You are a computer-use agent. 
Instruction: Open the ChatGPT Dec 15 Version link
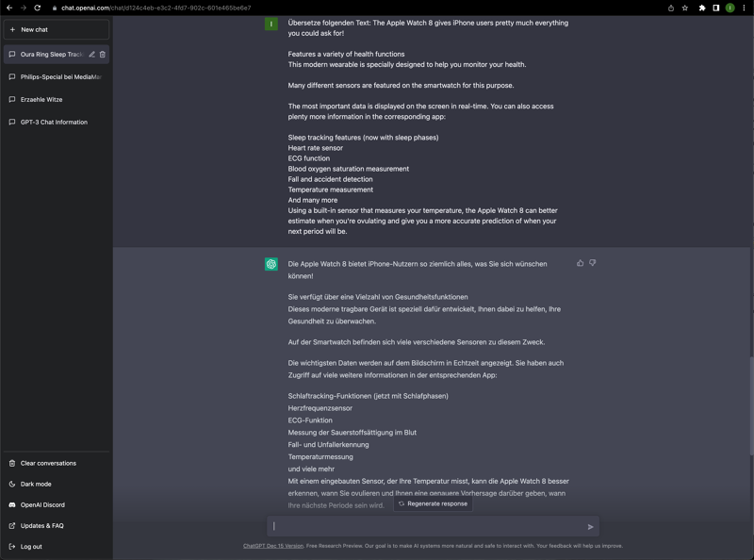[x=273, y=546]
